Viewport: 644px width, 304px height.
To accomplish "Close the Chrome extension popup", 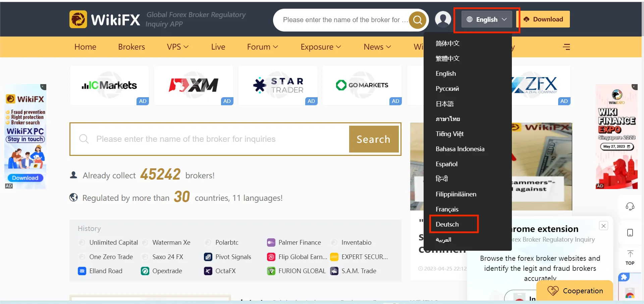I will 603,226.
